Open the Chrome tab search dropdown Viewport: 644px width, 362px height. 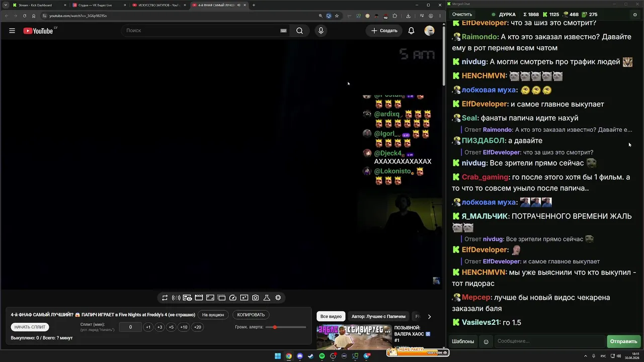pyautogui.click(x=5, y=5)
